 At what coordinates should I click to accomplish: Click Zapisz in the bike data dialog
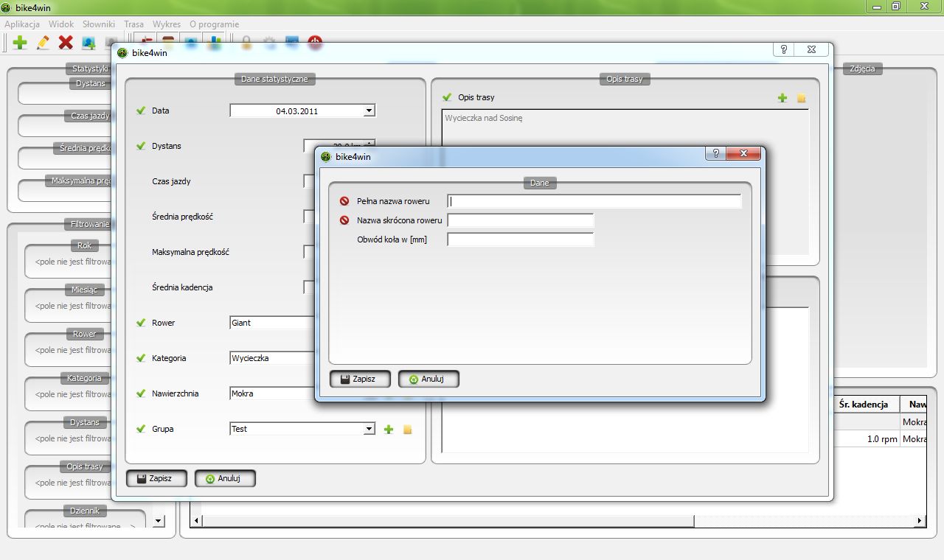pyautogui.click(x=360, y=379)
